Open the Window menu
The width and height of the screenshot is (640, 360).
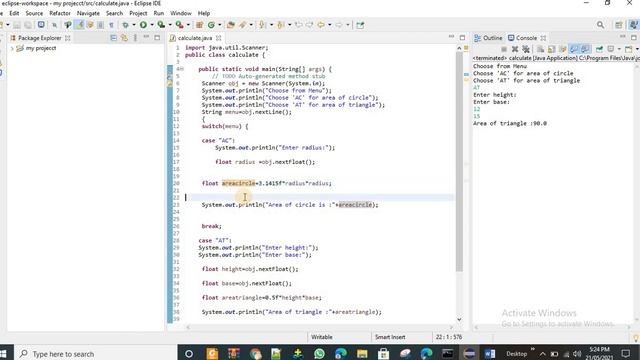point(181,13)
